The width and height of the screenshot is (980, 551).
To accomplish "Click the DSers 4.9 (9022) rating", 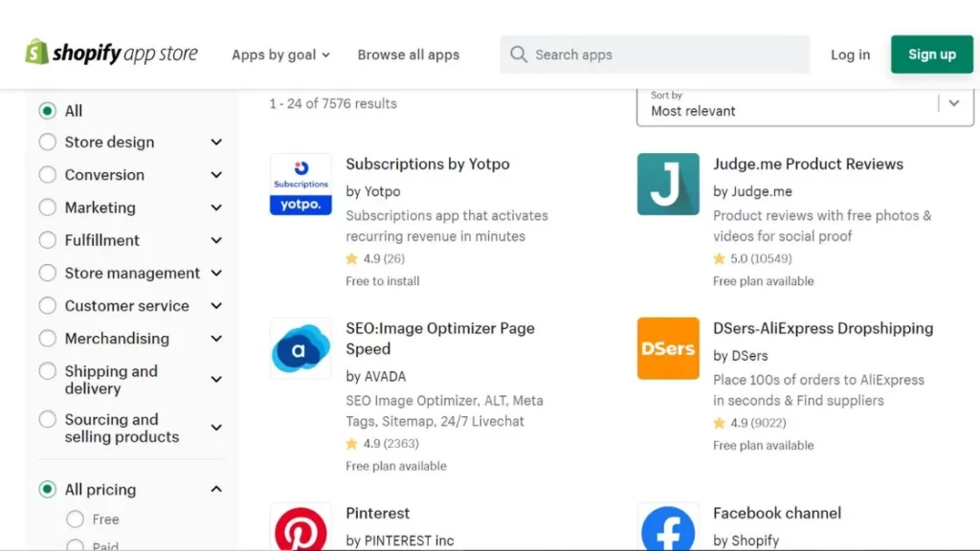I will 749,423.
